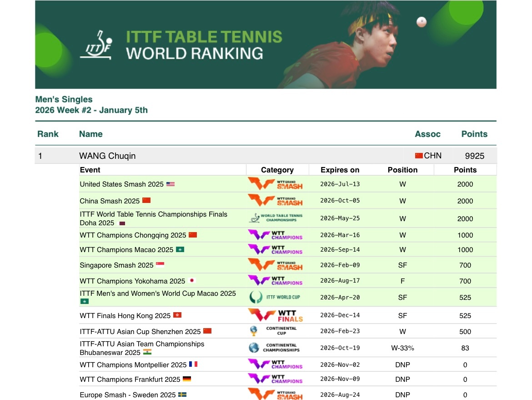Click Japan flag beside WTT Champions Yokohama

(x=192, y=280)
